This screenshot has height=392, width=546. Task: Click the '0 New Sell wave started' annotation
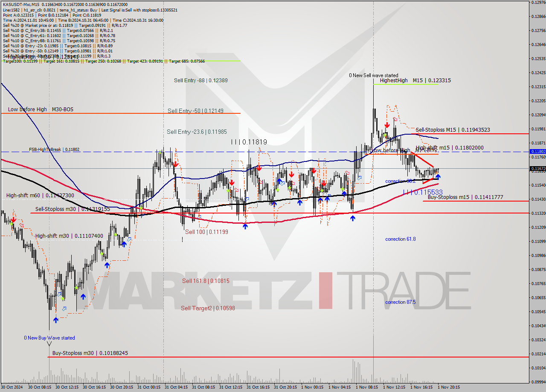point(374,75)
